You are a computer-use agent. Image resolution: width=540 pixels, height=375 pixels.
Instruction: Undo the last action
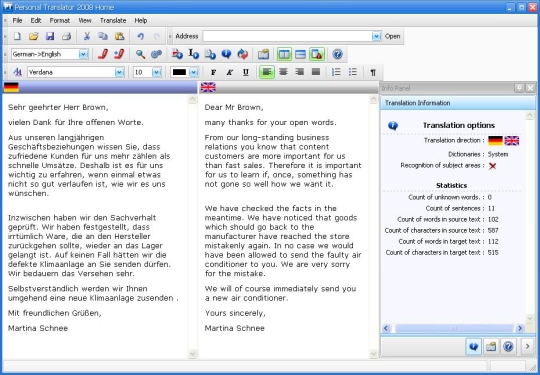[140, 36]
